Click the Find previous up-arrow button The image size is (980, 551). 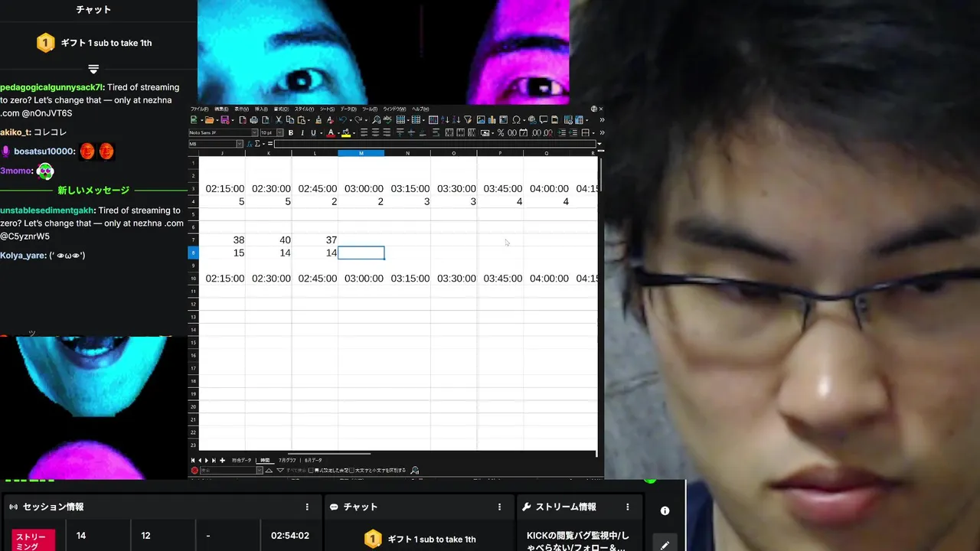(x=269, y=471)
